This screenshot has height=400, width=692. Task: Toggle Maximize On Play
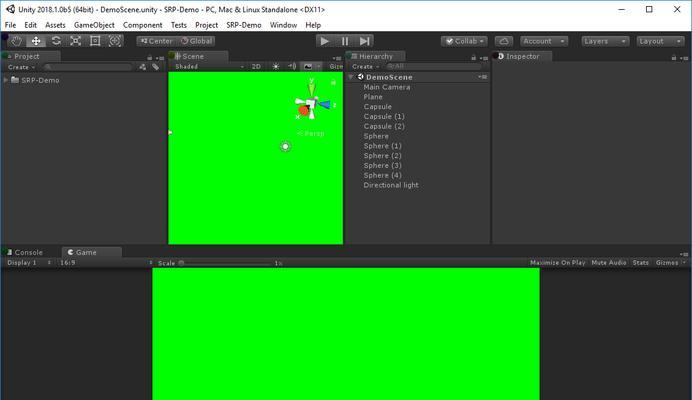point(557,263)
